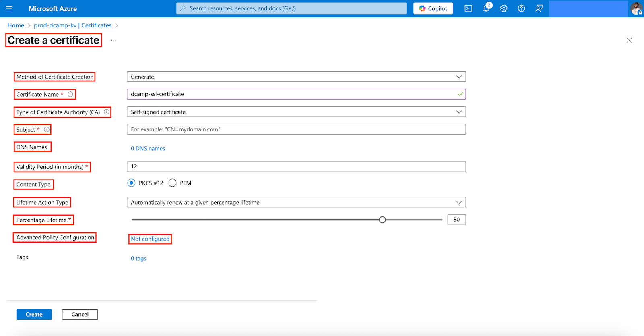This screenshot has width=644, height=336.
Task: Click the Certificate Name info icon
Action: click(x=70, y=94)
